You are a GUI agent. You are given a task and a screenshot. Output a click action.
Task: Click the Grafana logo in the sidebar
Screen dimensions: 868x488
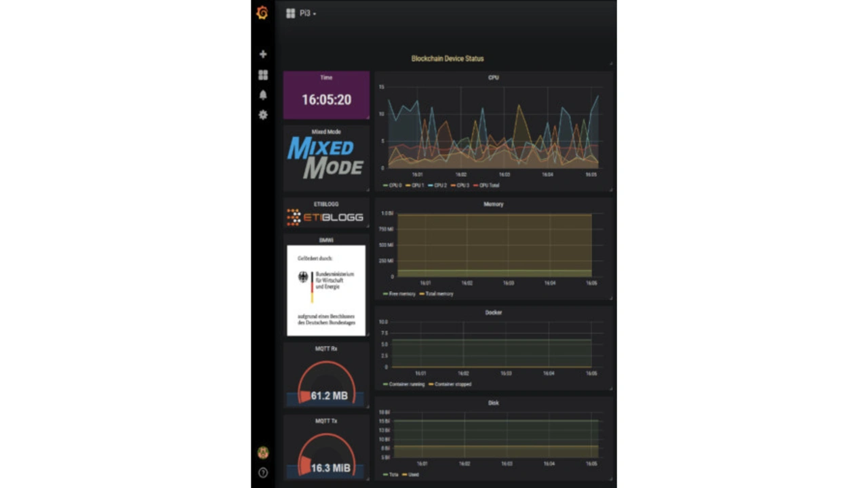[x=262, y=13]
